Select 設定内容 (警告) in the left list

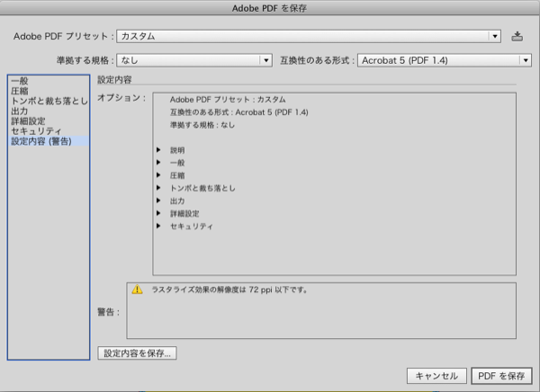click(49, 141)
